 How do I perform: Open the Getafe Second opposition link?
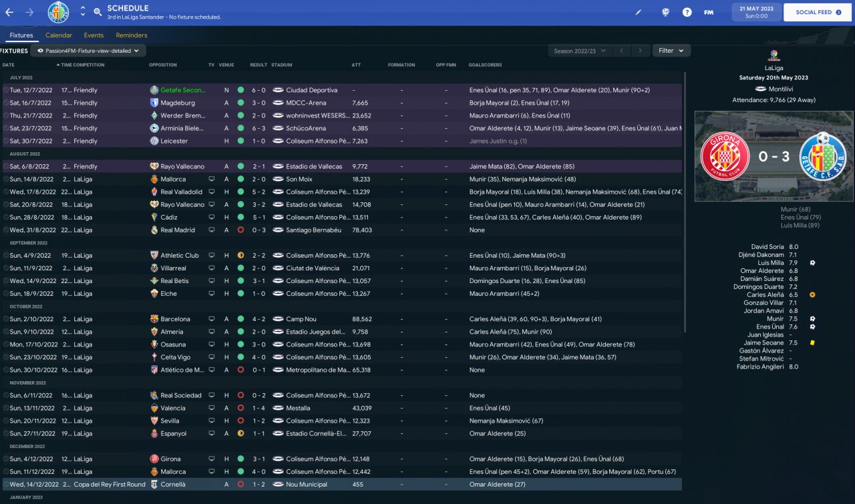click(x=184, y=90)
